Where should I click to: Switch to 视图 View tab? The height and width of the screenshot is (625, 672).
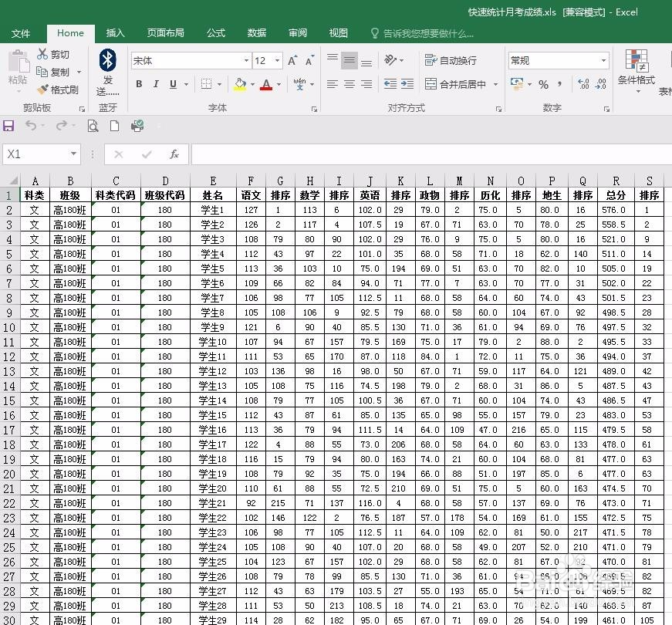tap(338, 33)
